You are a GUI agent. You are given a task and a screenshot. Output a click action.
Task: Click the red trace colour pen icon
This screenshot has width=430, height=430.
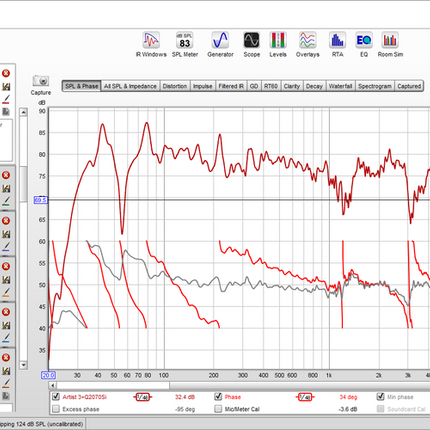click(6, 99)
